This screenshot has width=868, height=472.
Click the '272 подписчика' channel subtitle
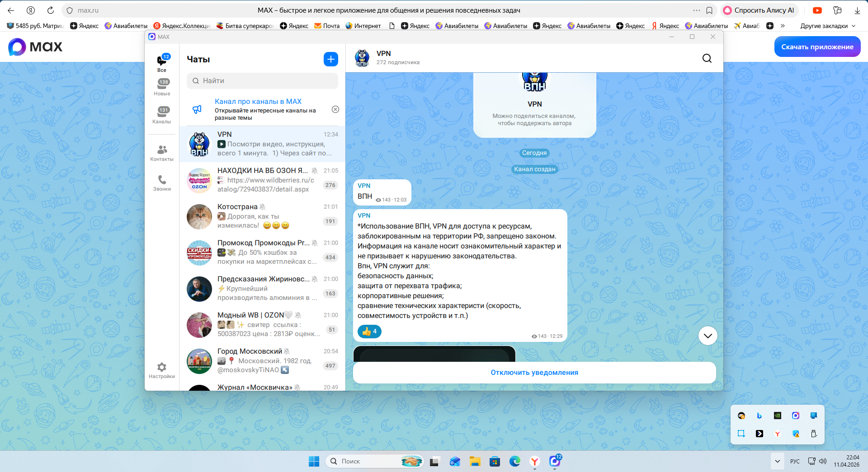[398, 63]
